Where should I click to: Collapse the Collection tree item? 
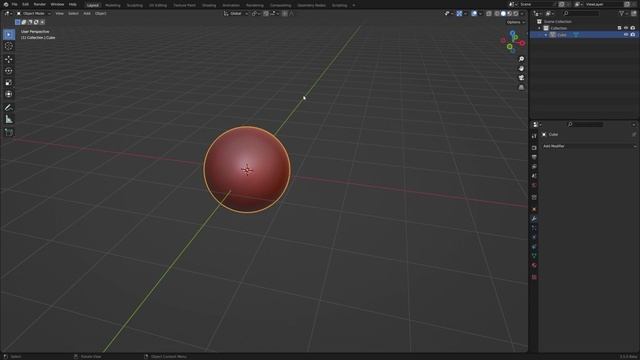coord(540,28)
